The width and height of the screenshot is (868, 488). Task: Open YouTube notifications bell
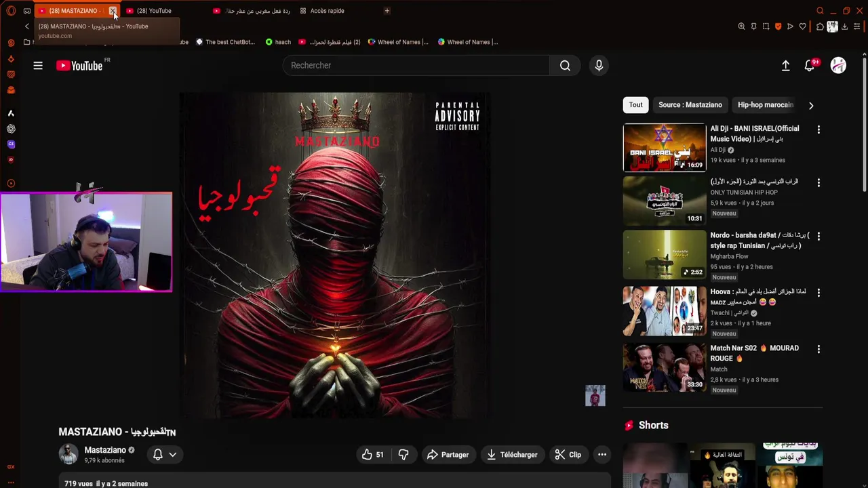pos(809,65)
